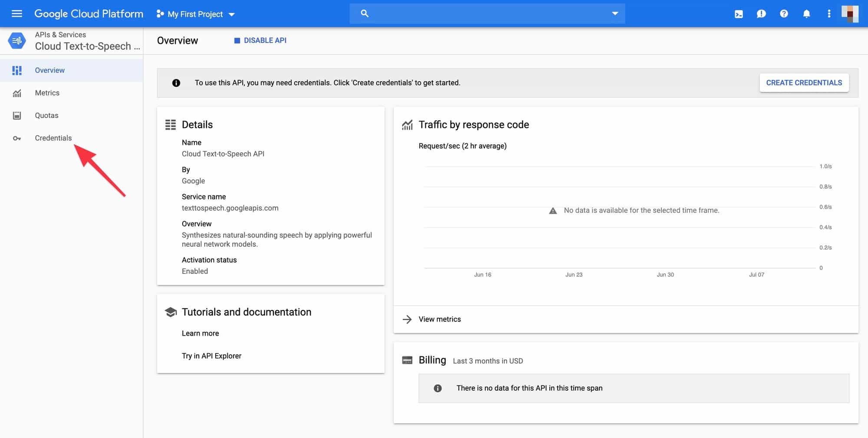
Task: Open the three-dot settings menu
Action: click(829, 14)
